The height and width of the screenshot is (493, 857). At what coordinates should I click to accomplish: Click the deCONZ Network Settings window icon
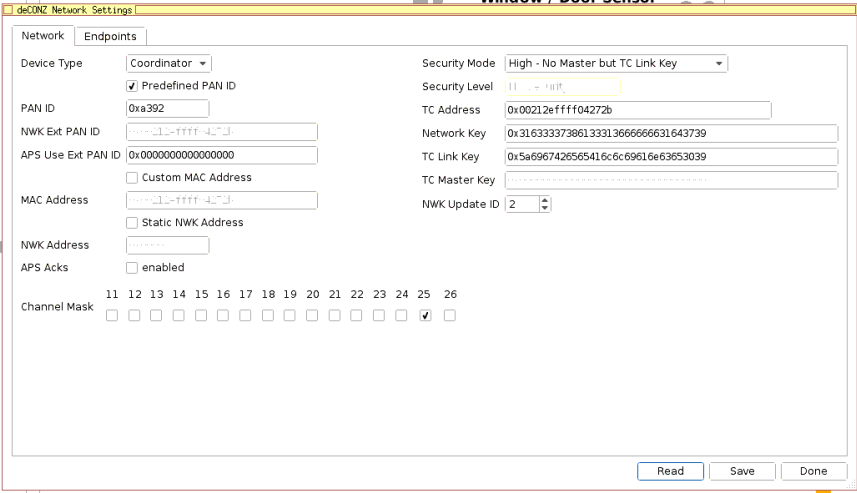[8, 10]
